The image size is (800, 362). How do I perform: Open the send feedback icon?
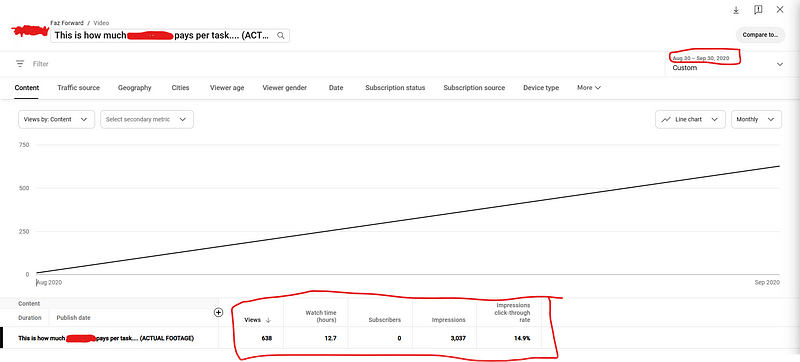point(758,10)
